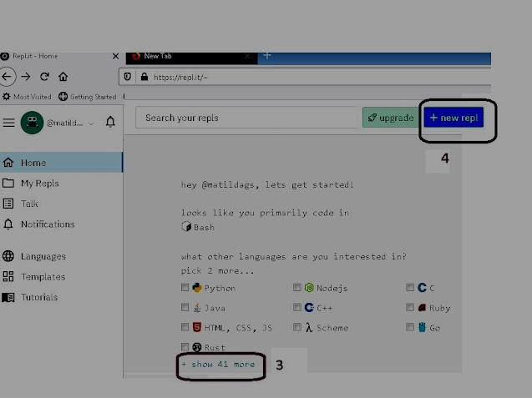Click the Rust logo icon
This screenshot has width=532, height=398.
pos(197,347)
